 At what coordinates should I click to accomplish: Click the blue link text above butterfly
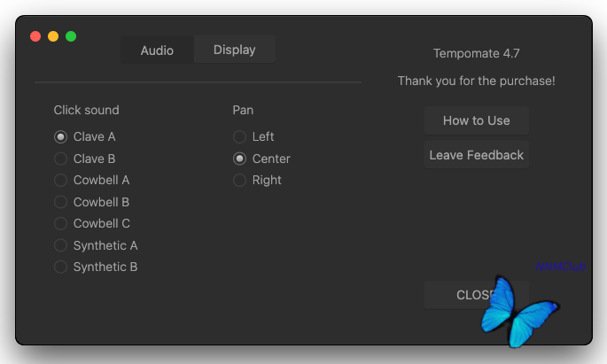560,267
